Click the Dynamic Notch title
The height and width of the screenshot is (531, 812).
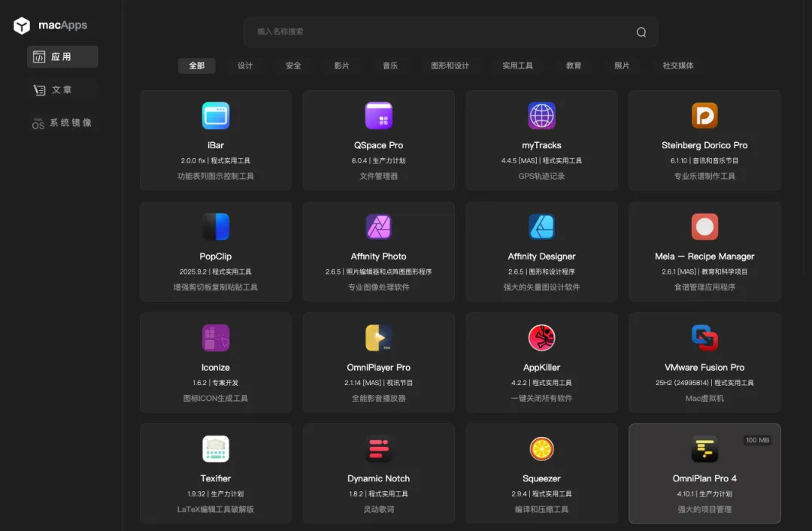[x=378, y=478]
